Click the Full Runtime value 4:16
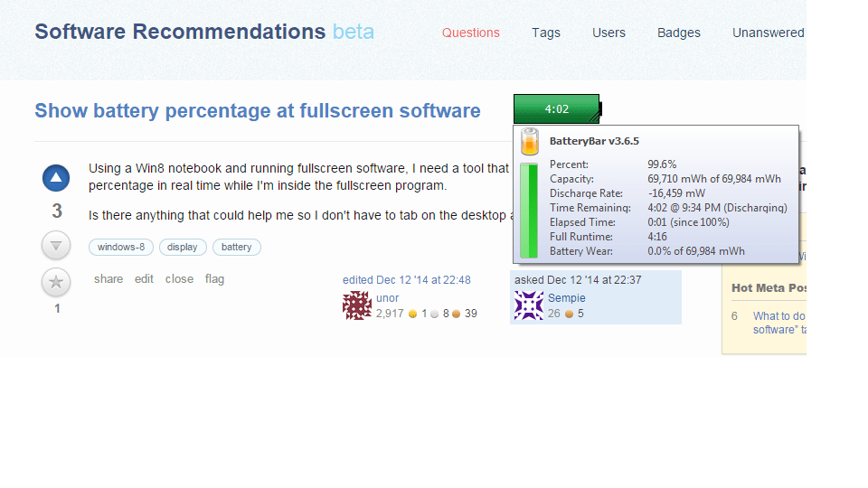 tap(657, 236)
